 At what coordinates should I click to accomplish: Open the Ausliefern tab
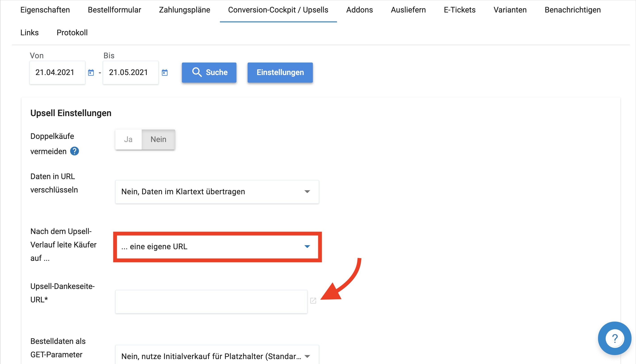(408, 10)
